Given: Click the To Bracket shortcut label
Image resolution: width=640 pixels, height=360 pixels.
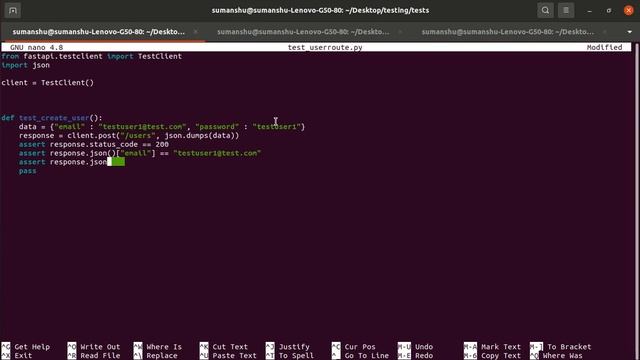Looking at the screenshot, I should [x=569, y=347].
